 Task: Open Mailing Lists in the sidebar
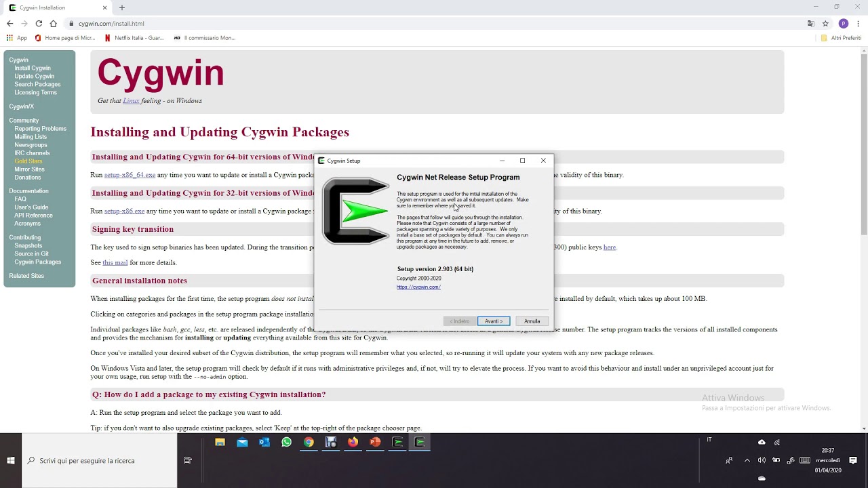point(31,137)
